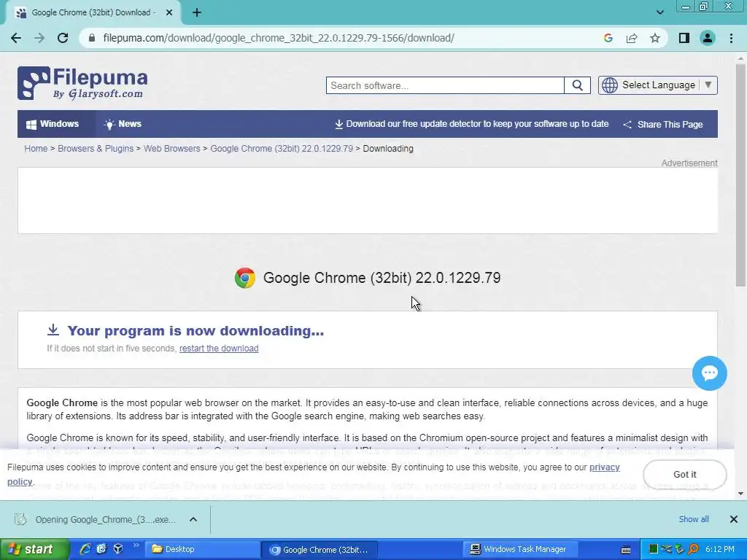Click the restart the download link
Screen dimensions: 747x560
pyautogui.click(x=219, y=348)
